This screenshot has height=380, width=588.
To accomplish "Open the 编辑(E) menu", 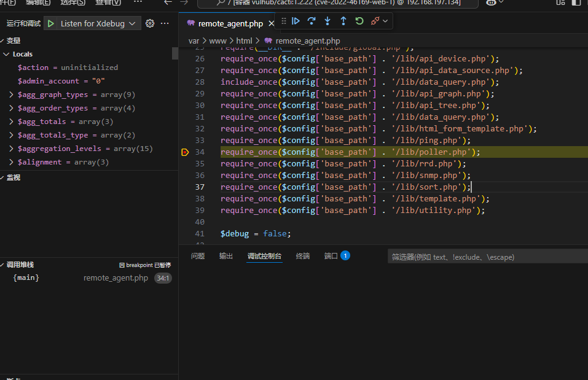I will click(38, 2).
